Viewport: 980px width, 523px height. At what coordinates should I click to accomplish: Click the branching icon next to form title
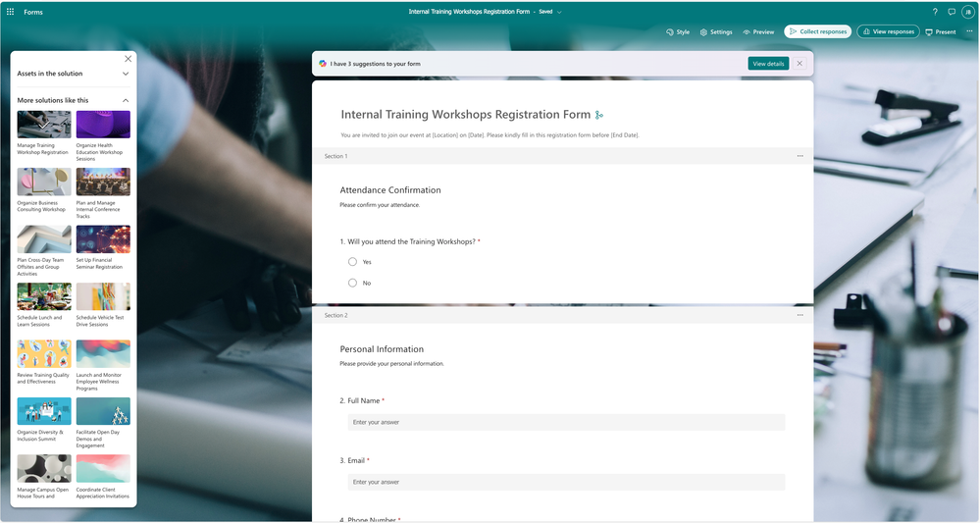599,115
